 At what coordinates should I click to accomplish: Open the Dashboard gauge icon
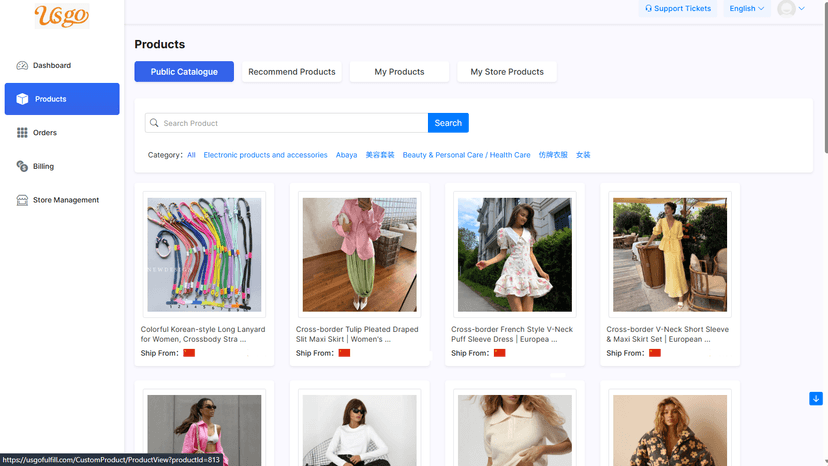pyautogui.click(x=22, y=66)
